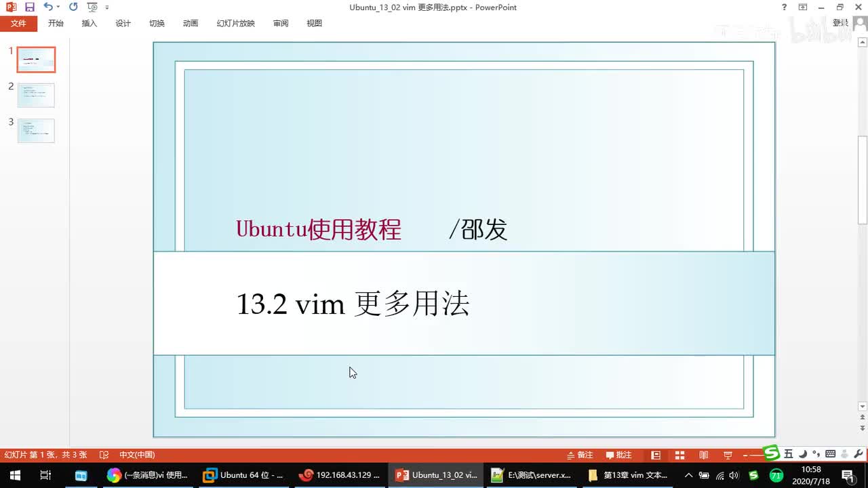868x488 pixels.
Task: Open Task View on the taskbar
Action: 46,475
